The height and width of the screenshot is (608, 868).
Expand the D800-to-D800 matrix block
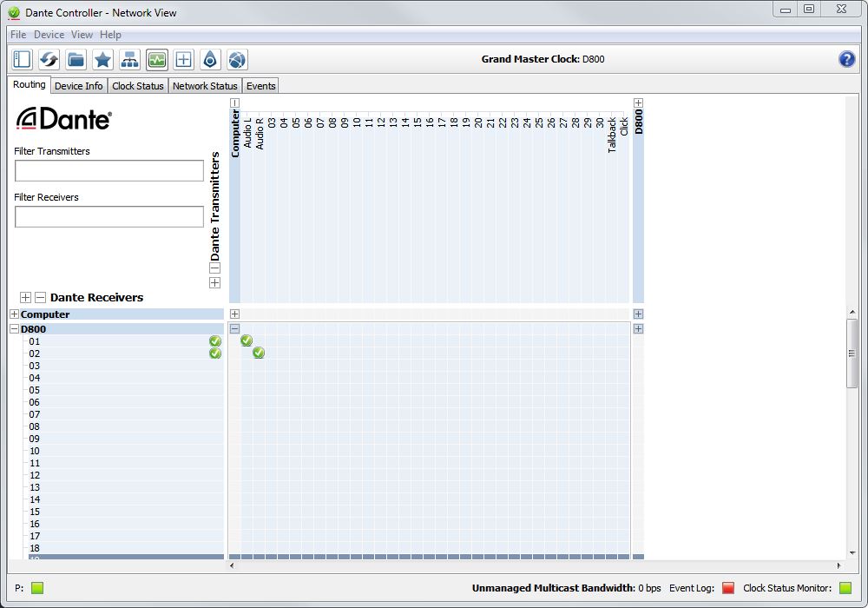[x=638, y=329]
